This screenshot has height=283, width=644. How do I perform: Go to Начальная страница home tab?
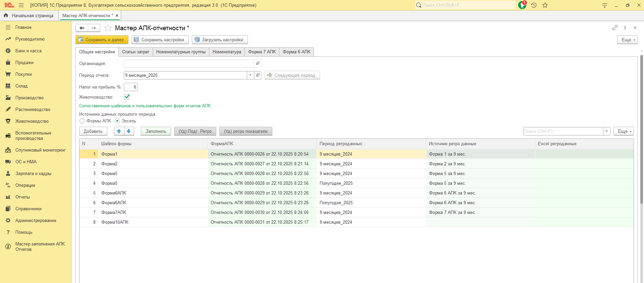29,16
